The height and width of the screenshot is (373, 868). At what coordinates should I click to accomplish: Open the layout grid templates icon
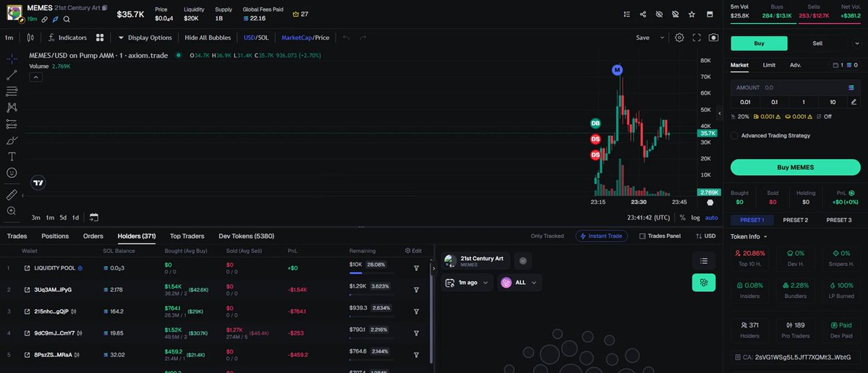pos(100,38)
